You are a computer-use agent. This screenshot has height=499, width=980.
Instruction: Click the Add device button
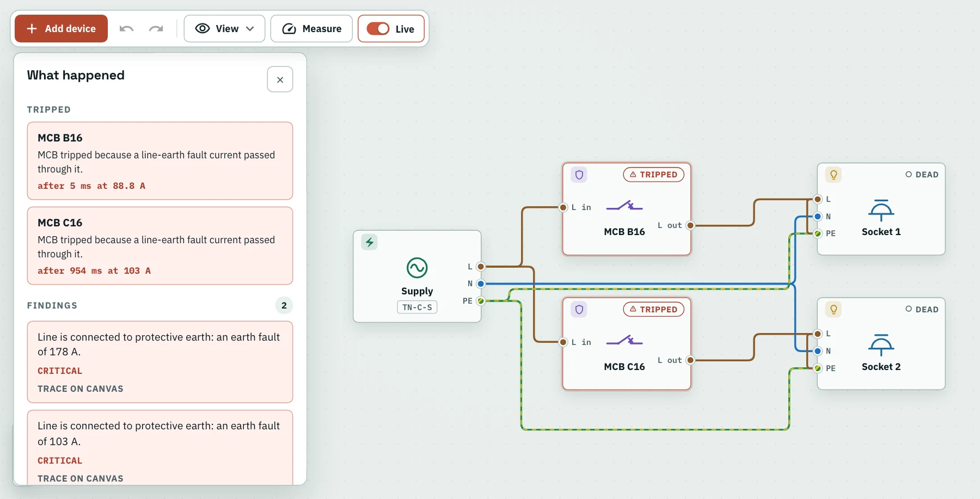[x=61, y=29]
